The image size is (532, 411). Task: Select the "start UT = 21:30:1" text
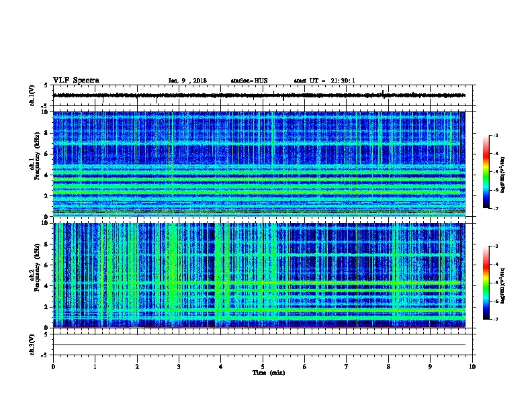click(x=324, y=81)
